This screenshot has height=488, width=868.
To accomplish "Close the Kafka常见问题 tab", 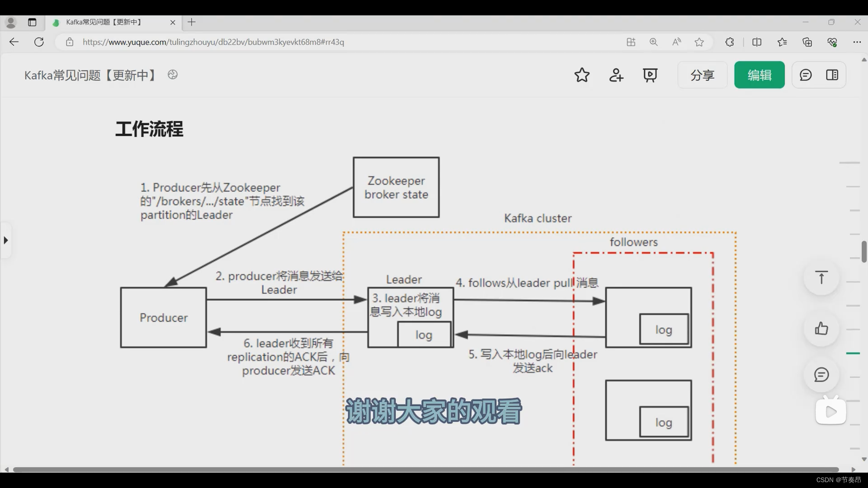I will click(x=173, y=22).
